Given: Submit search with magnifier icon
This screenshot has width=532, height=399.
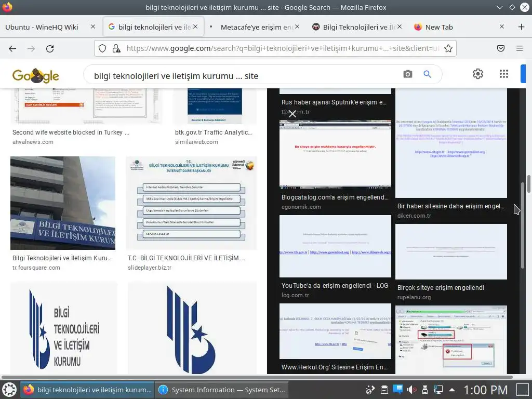Looking at the screenshot, I should [427, 74].
